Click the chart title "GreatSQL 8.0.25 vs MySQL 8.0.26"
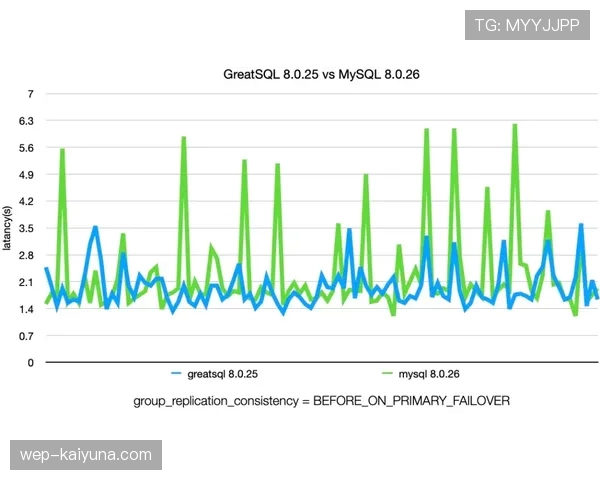Image resolution: width=600 pixels, height=480 pixels. pyautogui.click(x=321, y=74)
